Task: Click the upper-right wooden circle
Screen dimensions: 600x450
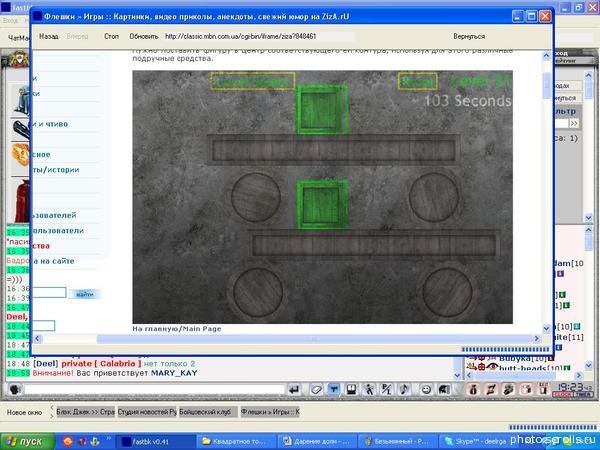Action: click(434, 197)
